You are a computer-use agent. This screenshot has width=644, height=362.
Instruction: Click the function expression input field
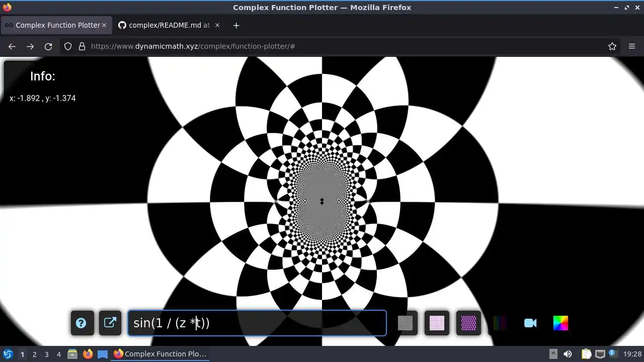pos(257,323)
